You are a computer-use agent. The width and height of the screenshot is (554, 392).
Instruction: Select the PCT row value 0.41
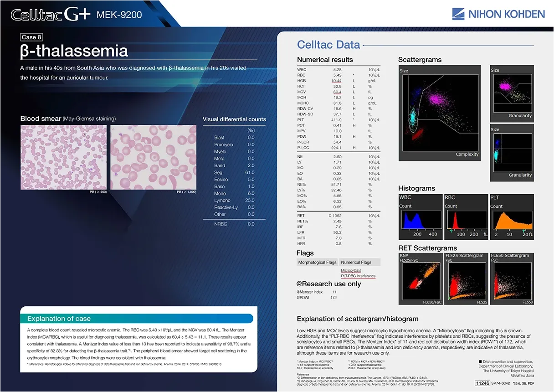337,125
